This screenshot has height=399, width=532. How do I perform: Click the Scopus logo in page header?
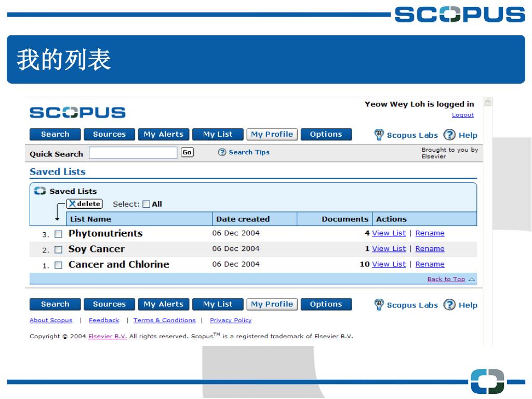(x=78, y=112)
